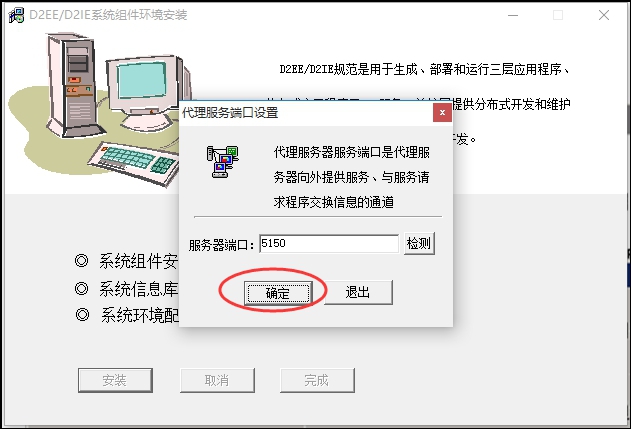Click the dialog description text about 代理服务器
The height and width of the screenshot is (429, 631).
click(x=351, y=177)
